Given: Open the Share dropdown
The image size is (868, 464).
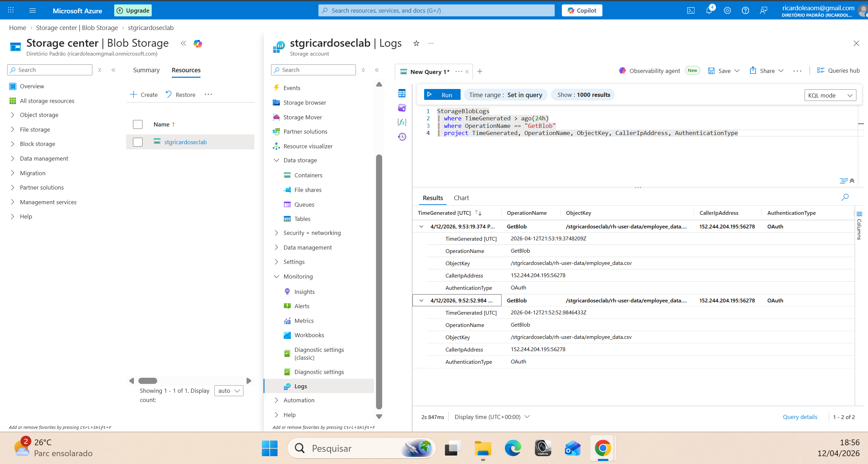Looking at the screenshot, I should tap(781, 71).
